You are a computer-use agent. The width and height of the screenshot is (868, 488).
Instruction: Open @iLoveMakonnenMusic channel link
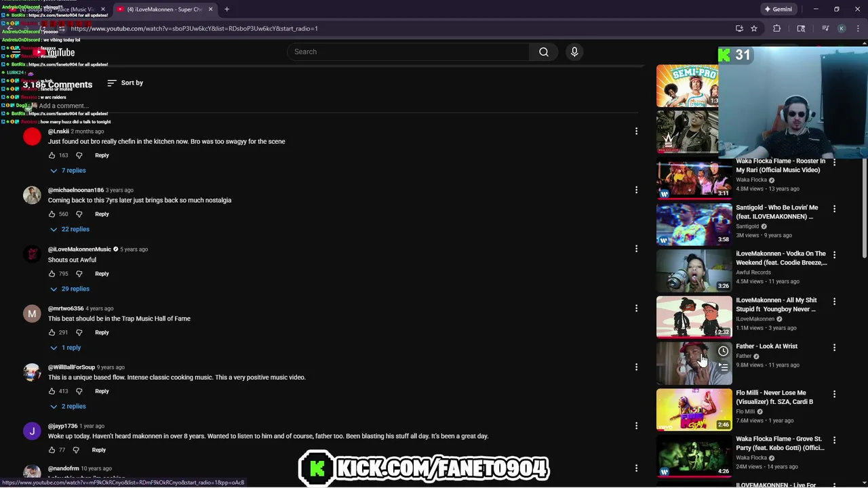tap(79, 249)
